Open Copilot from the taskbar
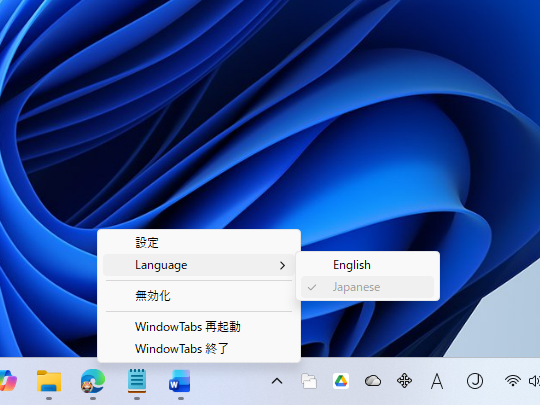Viewport: 540px width, 405px height. tap(8, 381)
